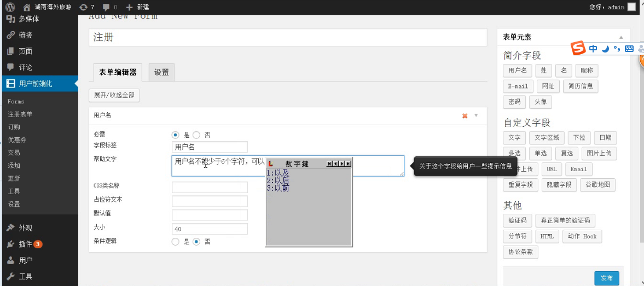Click the 大小 input showing 40
This screenshot has width=644, height=286.
[x=210, y=229]
